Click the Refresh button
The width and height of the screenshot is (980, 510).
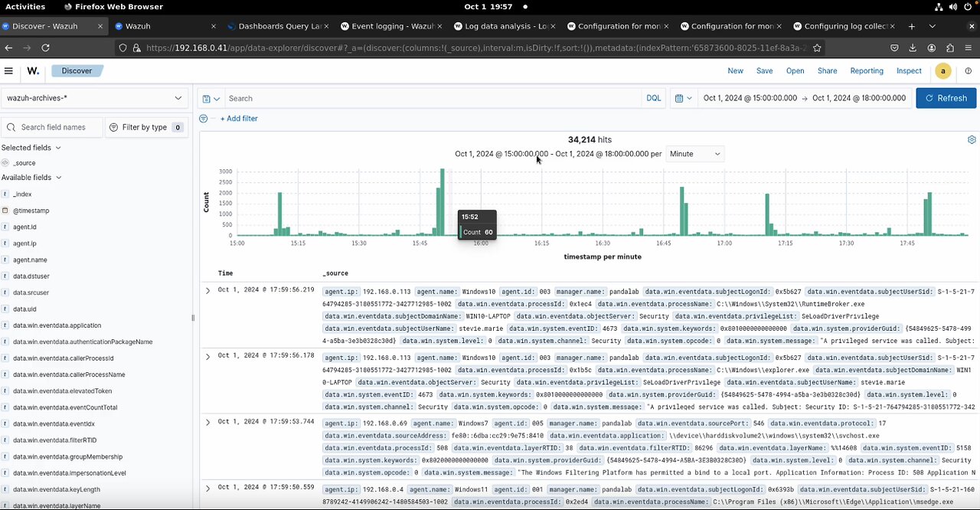click(946, 98)
